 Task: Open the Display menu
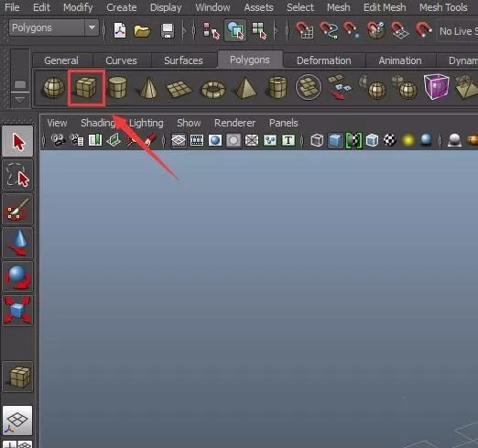point(166,7)
